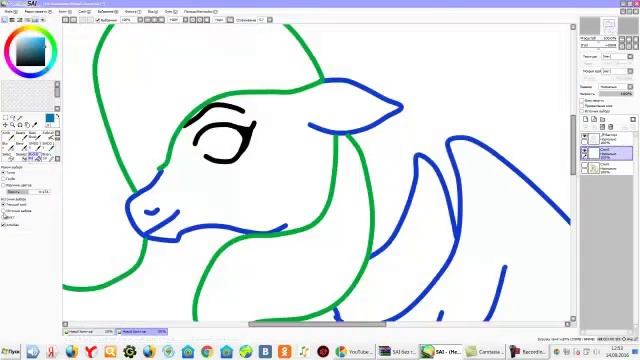Select the move layer tool
The width and height of the screenshot is (640, 360).
[x=5, y=124]
